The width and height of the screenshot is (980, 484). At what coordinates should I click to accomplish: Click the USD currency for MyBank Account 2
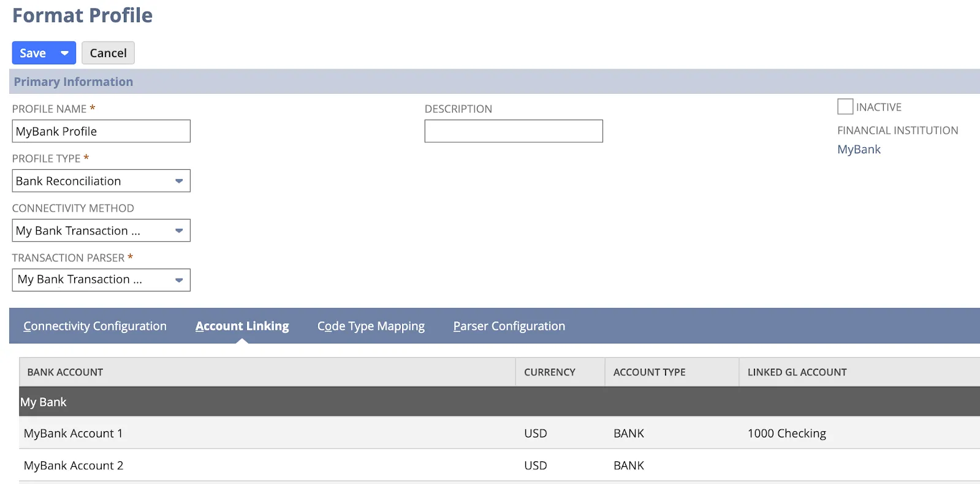(536, 466)
